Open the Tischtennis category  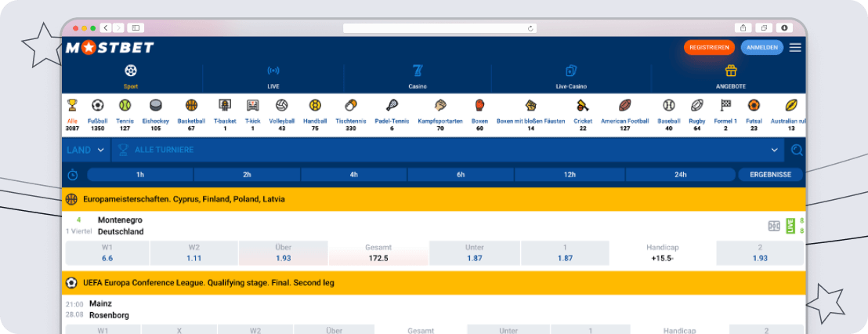tap(350, 115)
